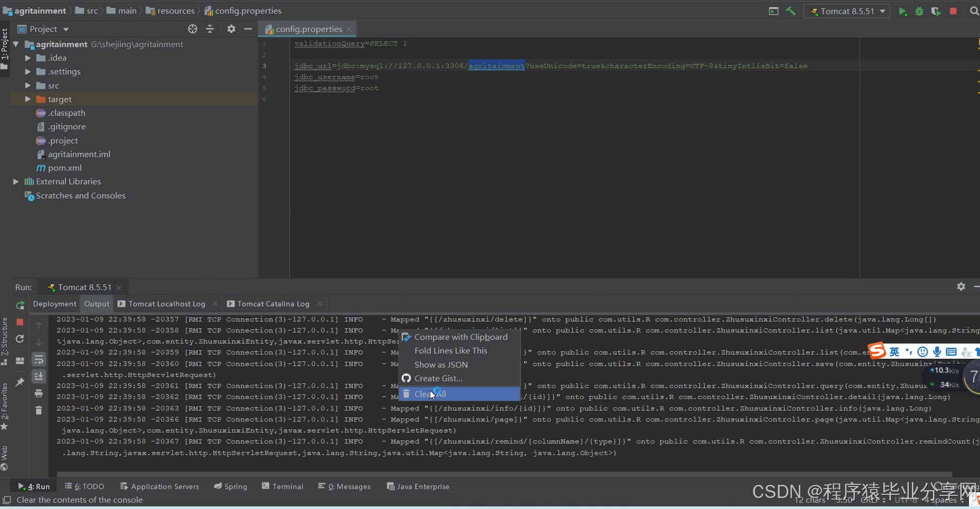980x509 pixels.
Task: Click the jdbc_username=root line
Action: click(x=336, y=77)
